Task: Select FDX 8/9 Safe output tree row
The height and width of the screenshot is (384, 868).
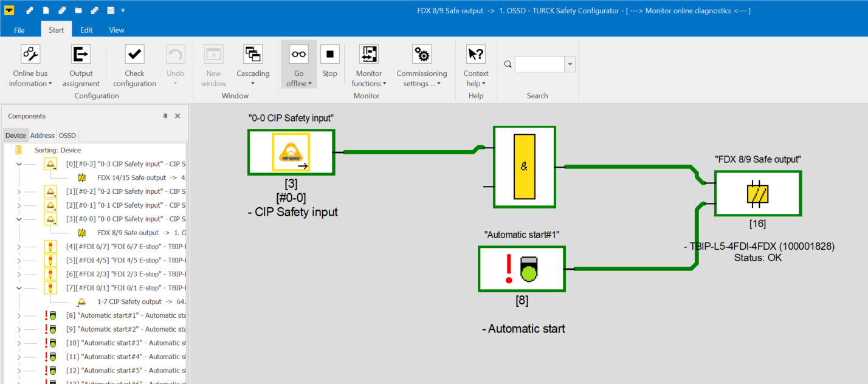Action: point(142,233)
